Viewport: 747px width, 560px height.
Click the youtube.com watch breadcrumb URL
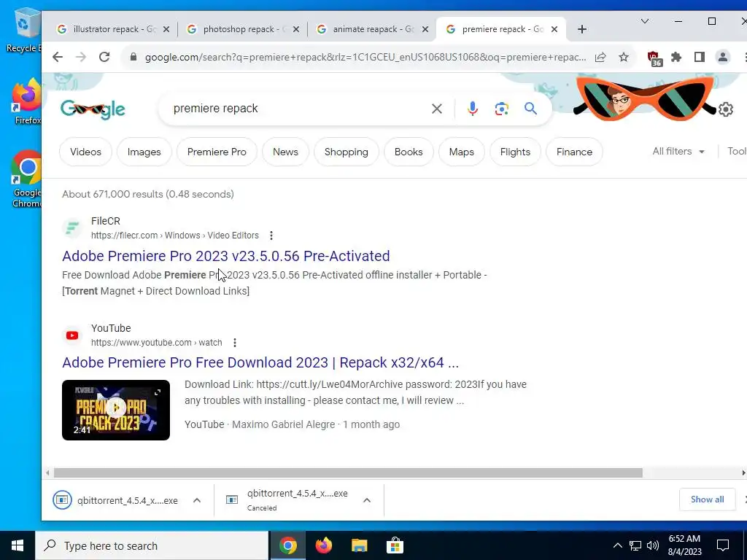coord(156,343)
